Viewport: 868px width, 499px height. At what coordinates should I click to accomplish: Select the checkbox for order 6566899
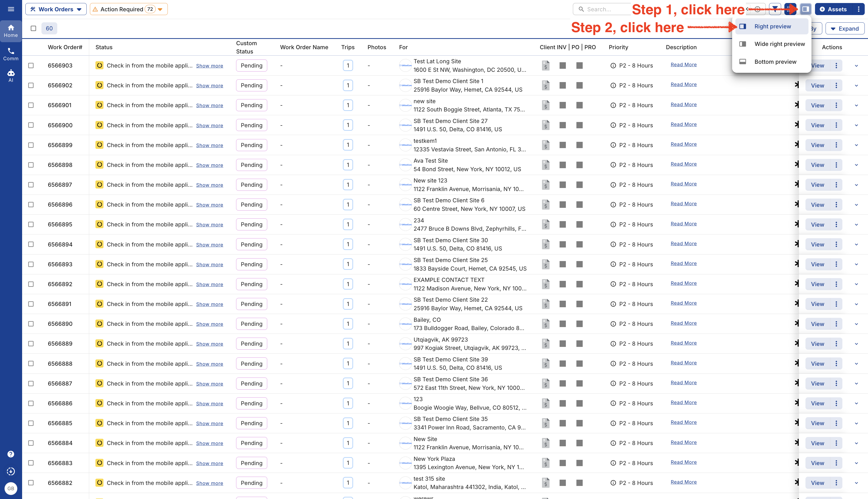pos(31,145)
